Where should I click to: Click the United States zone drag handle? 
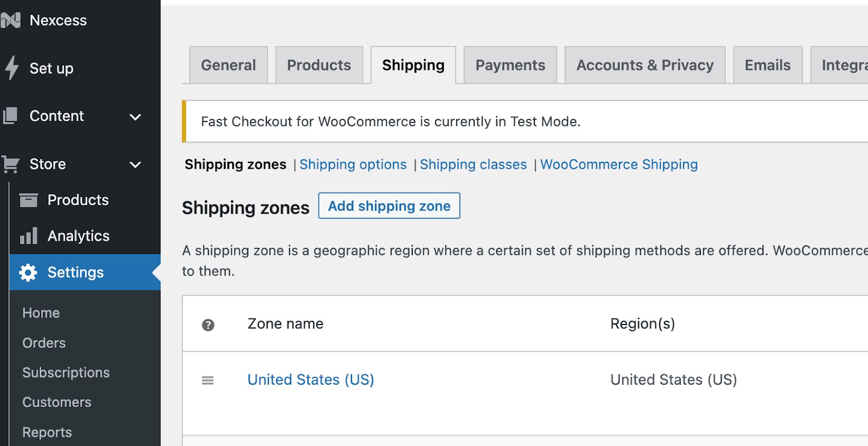tap(208, 380)
